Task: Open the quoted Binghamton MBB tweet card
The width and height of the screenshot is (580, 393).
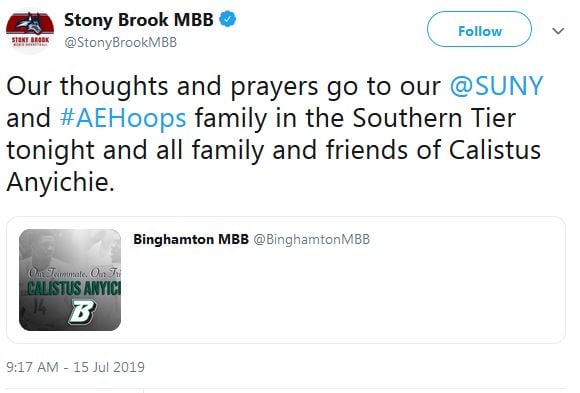Action: pos(286,280)
